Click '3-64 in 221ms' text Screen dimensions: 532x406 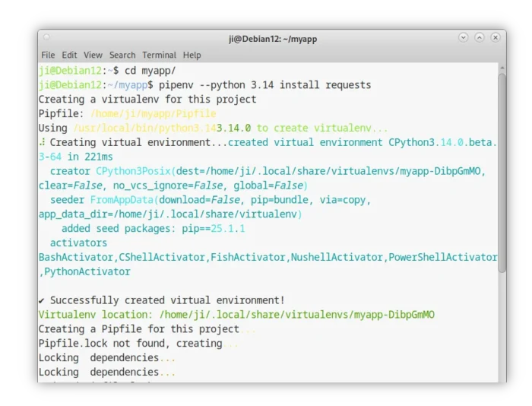tap(76, 157)
